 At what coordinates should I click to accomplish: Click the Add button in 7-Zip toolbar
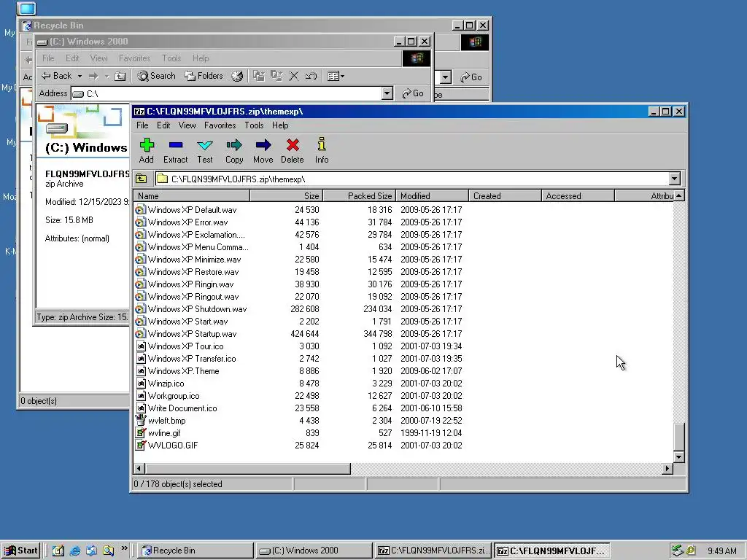[147, 150]
